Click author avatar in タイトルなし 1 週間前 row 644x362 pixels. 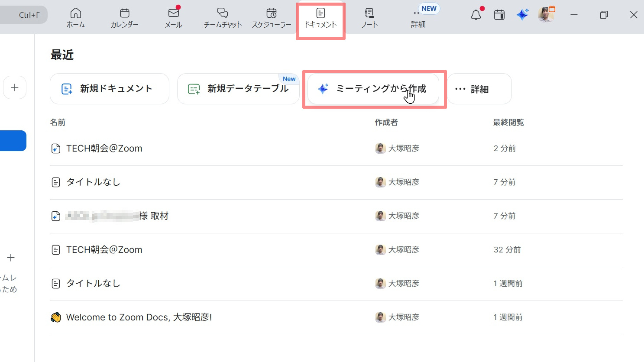pos(380,284)
